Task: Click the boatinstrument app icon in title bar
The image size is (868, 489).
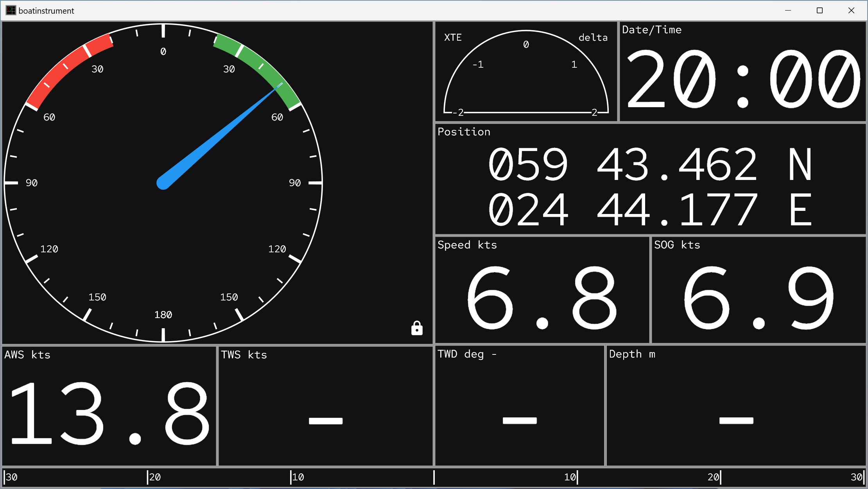Action: [x=11, y=11]
